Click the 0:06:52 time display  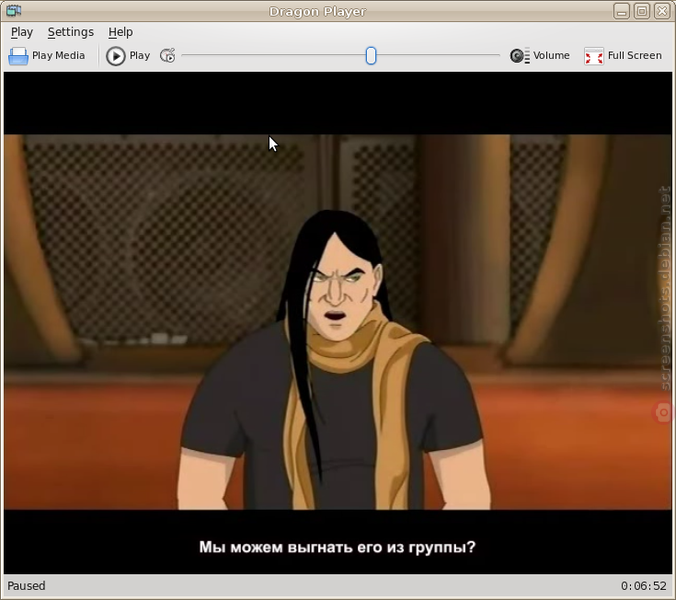click(x=644, y=586)
